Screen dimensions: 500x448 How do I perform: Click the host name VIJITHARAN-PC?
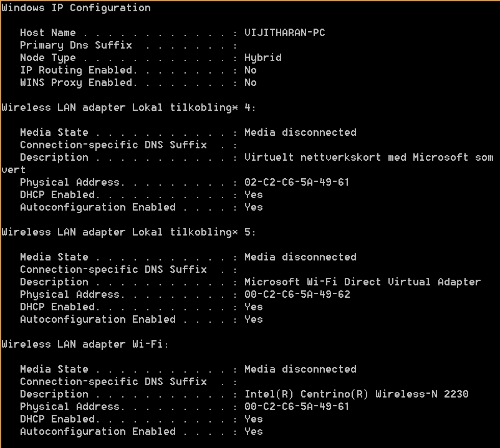(284, 32)
